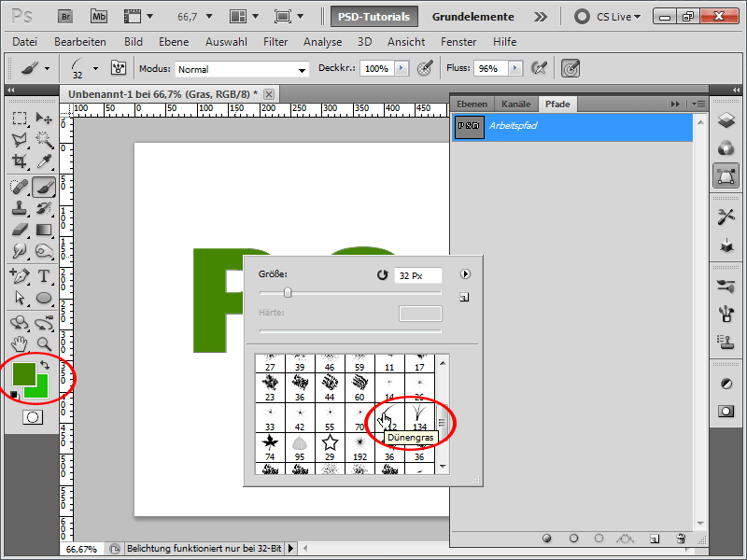This screenshot has width=747, height=560.
Task: Open the Datei menu
Action: click(25, 42)
